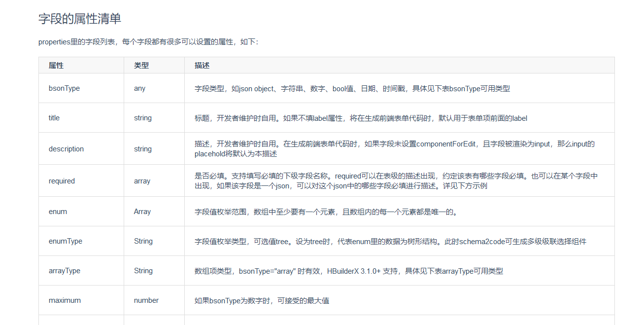
Task: Select the arrayType property row
Action: (62, 270)
